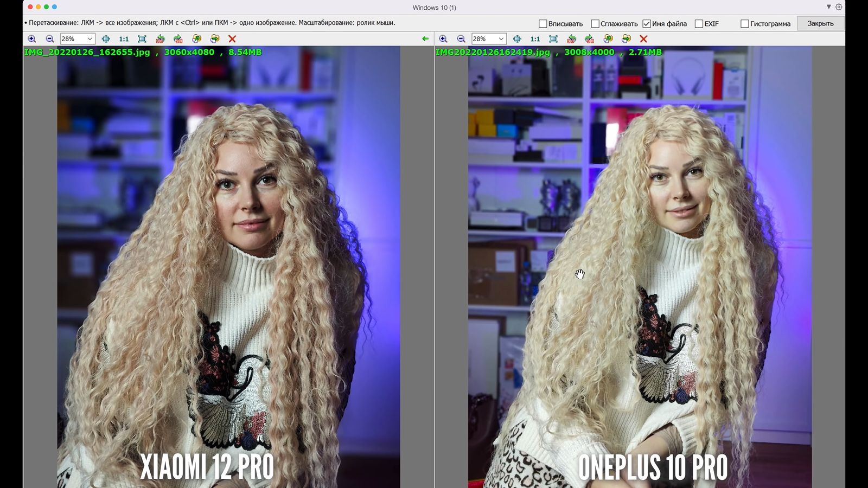This screenshot has height=488, width=868.
Task: Move right pane image to folder
Action: [x=626, y=39]
